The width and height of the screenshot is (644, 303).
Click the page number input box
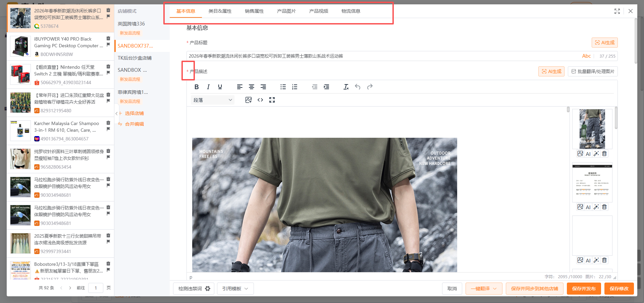pos(96,288)
